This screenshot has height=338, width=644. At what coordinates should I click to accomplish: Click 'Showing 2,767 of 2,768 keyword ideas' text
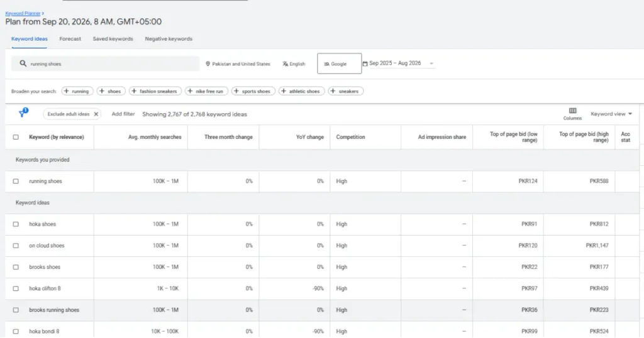click(195, 114)
